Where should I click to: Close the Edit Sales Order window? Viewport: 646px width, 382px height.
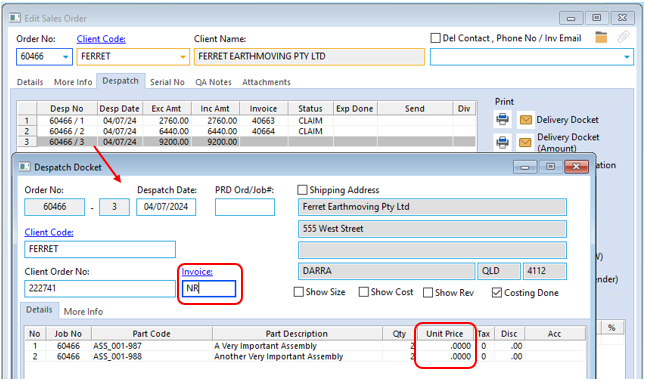point(622,18)
